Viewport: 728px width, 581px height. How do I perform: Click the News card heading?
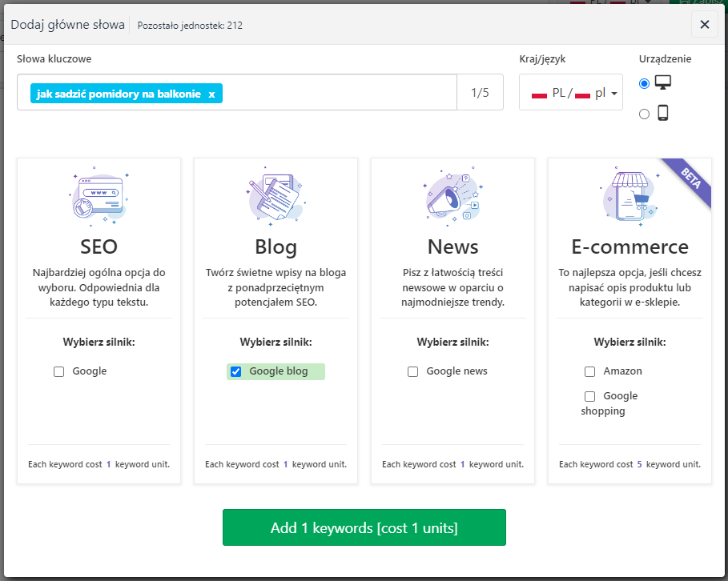click(x=452, y=246)
